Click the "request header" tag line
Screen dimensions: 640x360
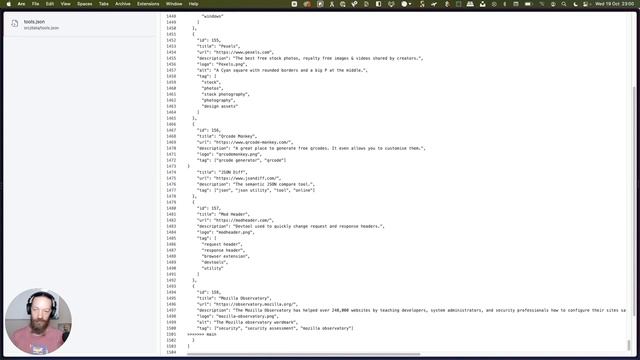pos(222,244)
